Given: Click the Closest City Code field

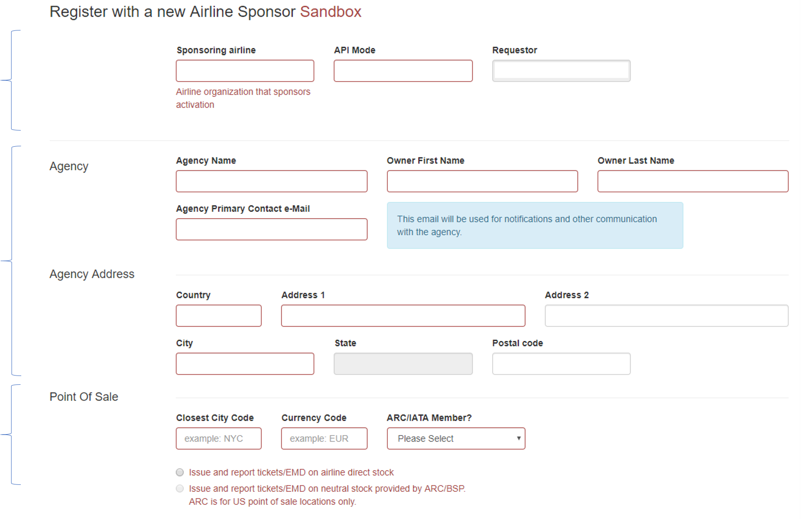Looking at the screenshot, I should coord(218,438).
